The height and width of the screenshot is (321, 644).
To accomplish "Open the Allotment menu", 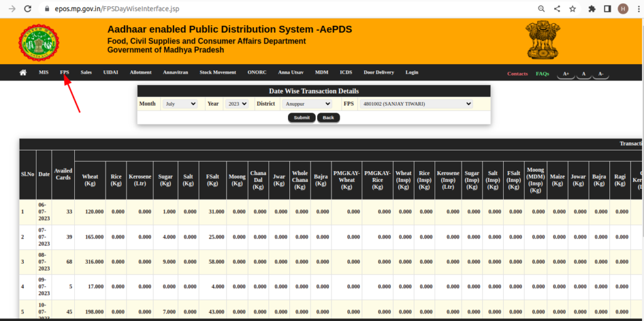I will pyautogui.click(x=140, y=72).
